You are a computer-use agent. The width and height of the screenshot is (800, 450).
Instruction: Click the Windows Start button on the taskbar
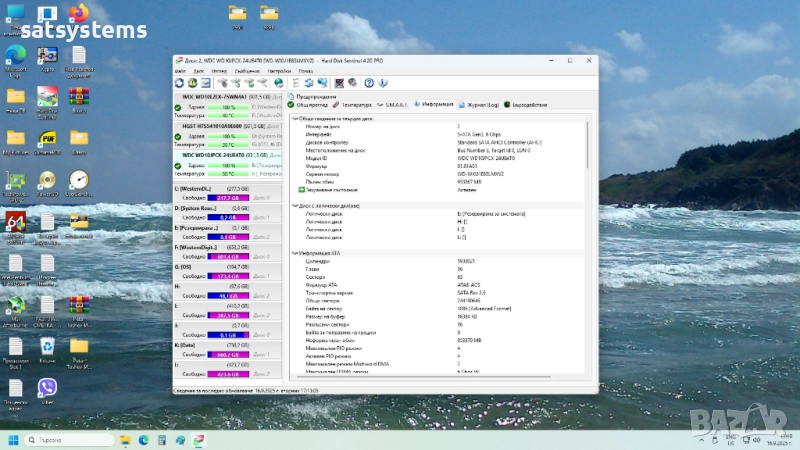coord(15,439)
